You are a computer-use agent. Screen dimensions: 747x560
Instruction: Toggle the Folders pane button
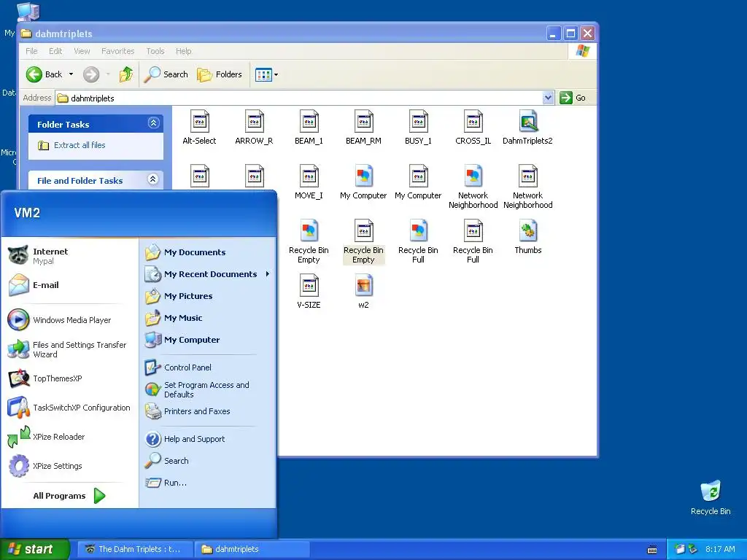(x=220, y=74)
